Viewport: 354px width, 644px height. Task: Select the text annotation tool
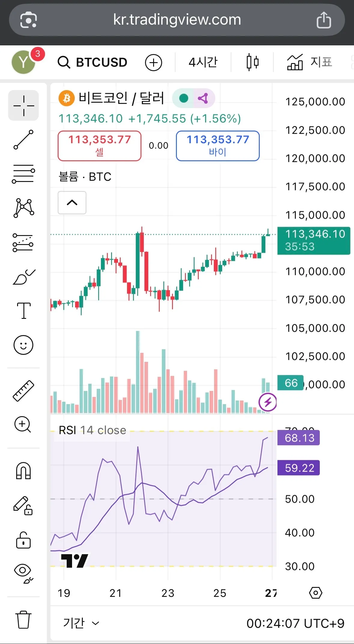click(23, 310)
